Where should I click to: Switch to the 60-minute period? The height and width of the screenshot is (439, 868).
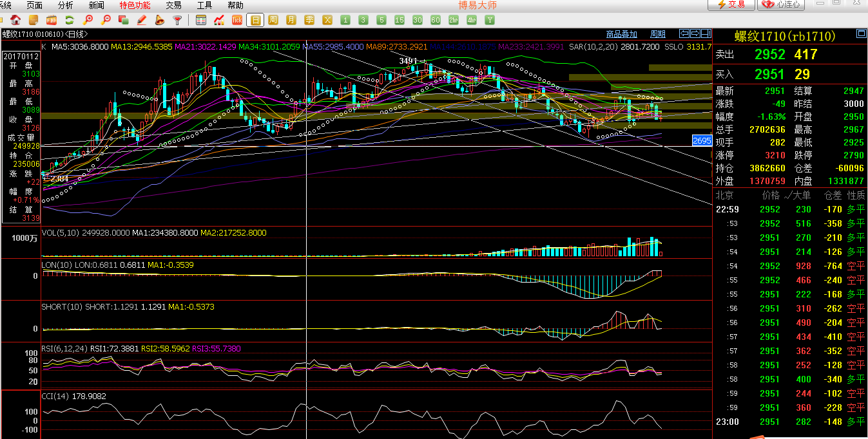tap(436, 20)
